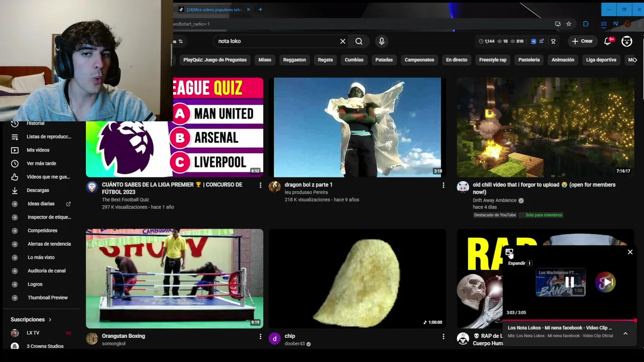Open 'The Best Football Quiz' channel name
This screenshot has width=644, height=362.
tap(125, 200)
